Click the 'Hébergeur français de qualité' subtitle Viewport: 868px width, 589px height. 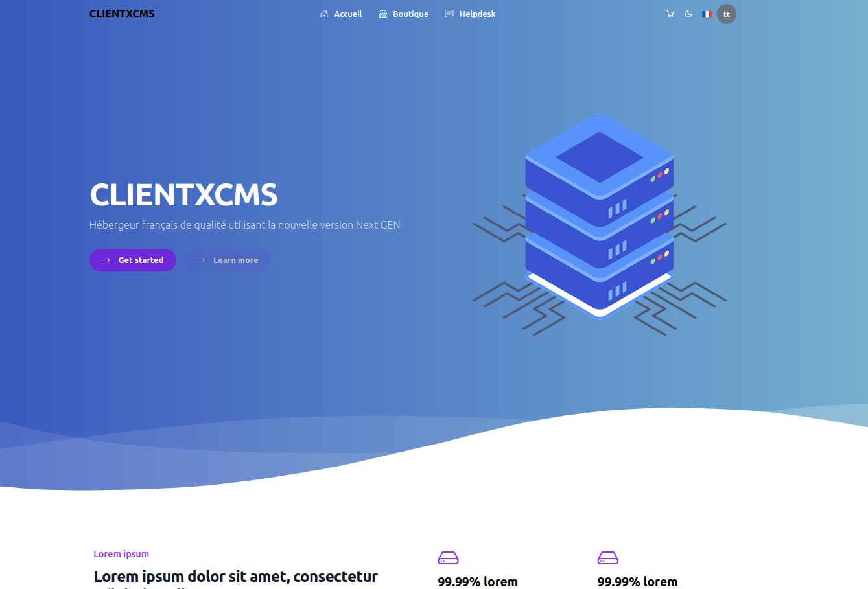point(244,225)
